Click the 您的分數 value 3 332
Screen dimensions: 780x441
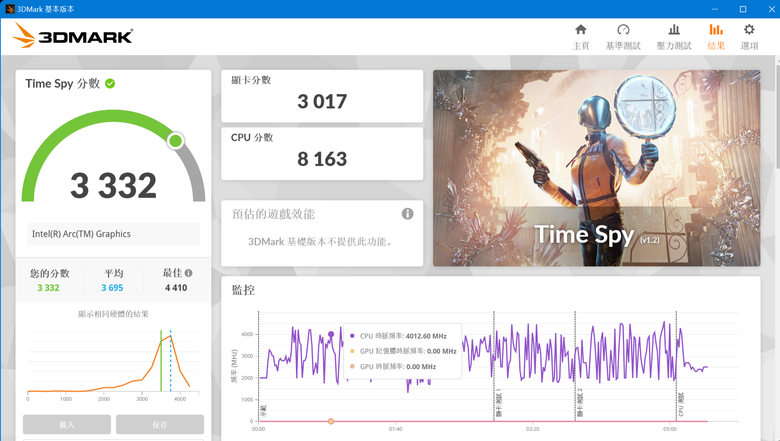click(48, 288)
